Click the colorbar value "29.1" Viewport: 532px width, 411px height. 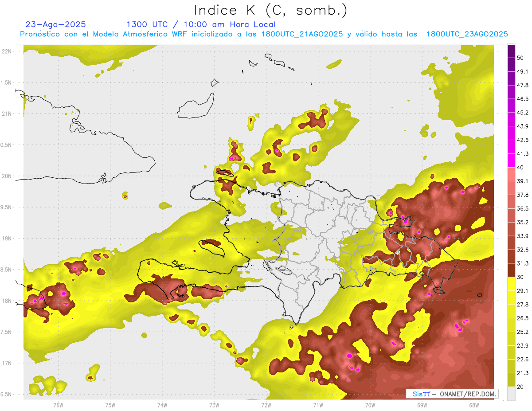pyautogui.click(x=523, y=291)
